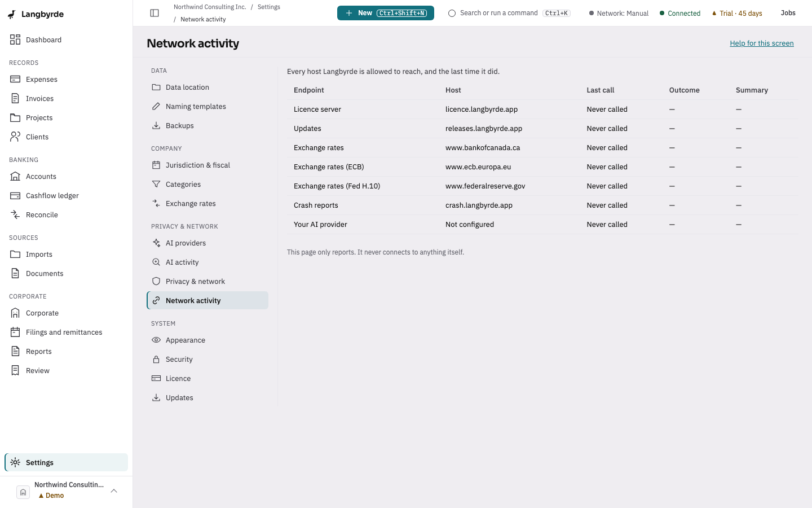Click the New button
Image resolution: width=812 pixels, height=508 pixels.
(x=386, y=13)
